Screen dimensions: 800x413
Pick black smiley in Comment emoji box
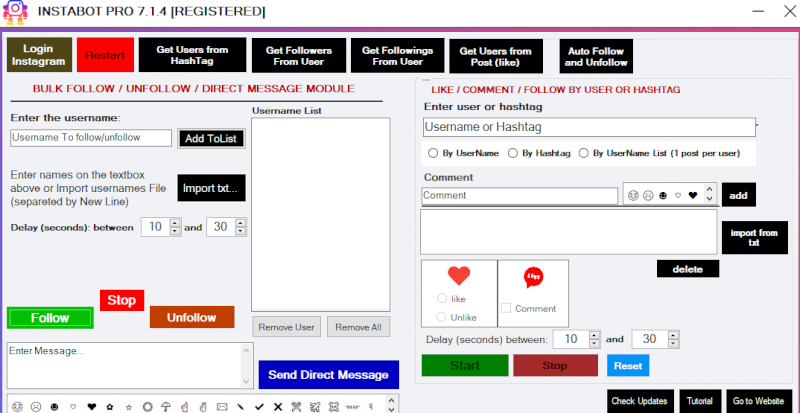[x=663, y=196]
